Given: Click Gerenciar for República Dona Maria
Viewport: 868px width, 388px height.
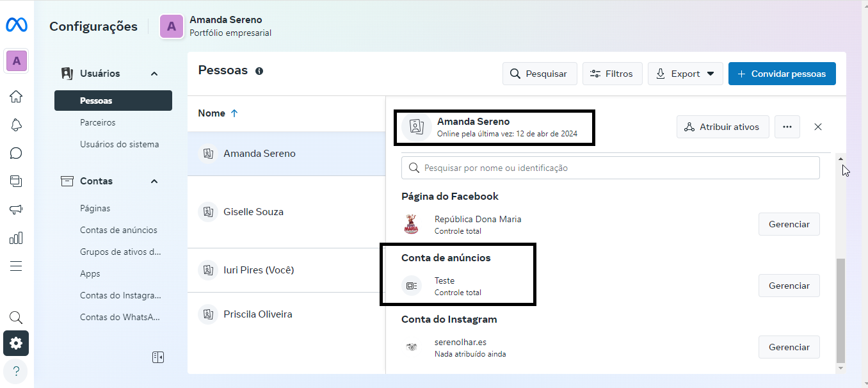Looking at the screenshot, I should click(x=789, y=224).
